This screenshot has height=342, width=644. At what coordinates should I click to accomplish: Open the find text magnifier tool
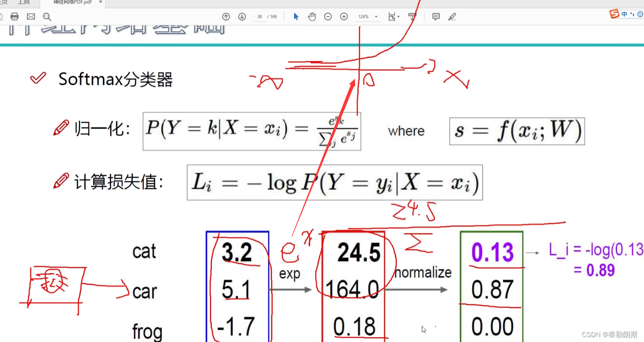pyautogui.click(x=47, y=17)
